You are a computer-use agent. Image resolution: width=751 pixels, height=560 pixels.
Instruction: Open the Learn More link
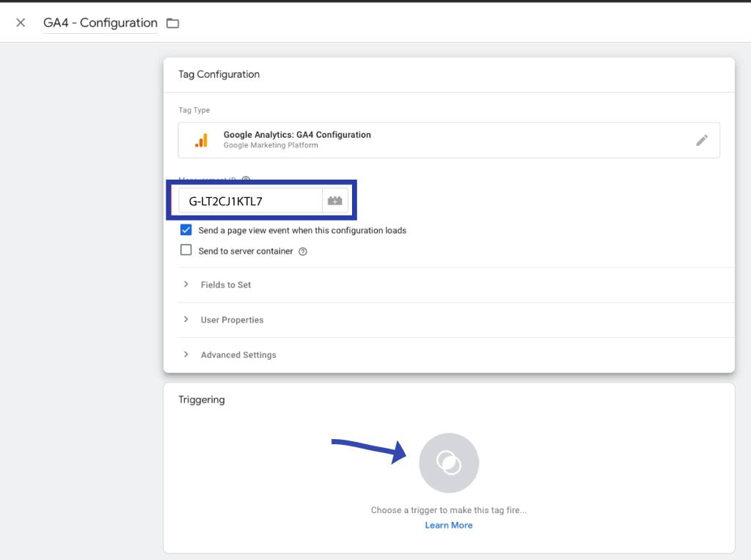click(x=449, y=525)
